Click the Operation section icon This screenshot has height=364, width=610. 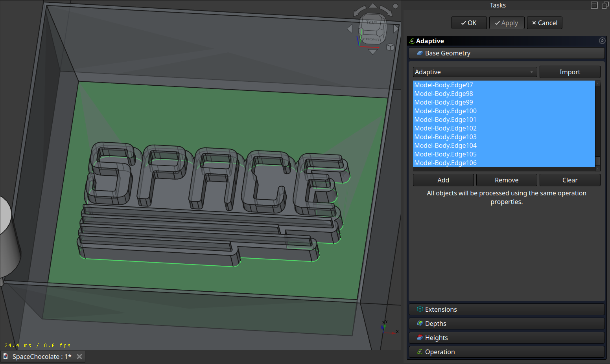420,352
